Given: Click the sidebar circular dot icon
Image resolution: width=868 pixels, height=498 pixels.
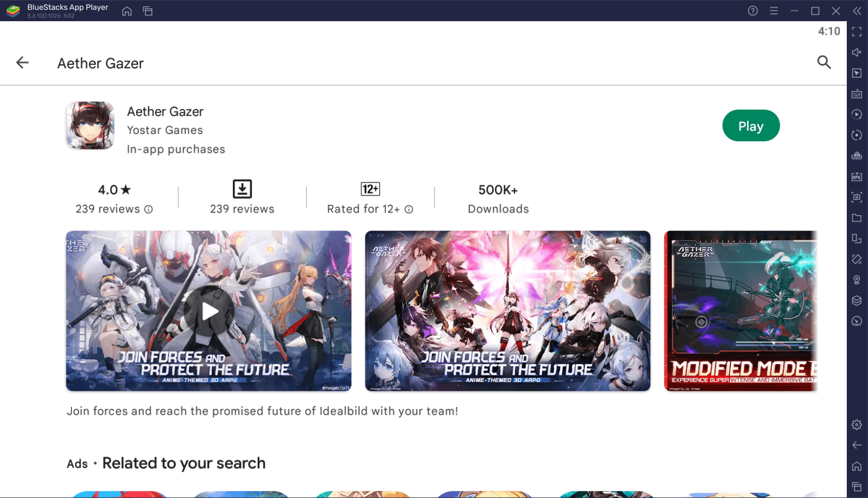Looking at the screenshot, I should click(x=857, y=135).
